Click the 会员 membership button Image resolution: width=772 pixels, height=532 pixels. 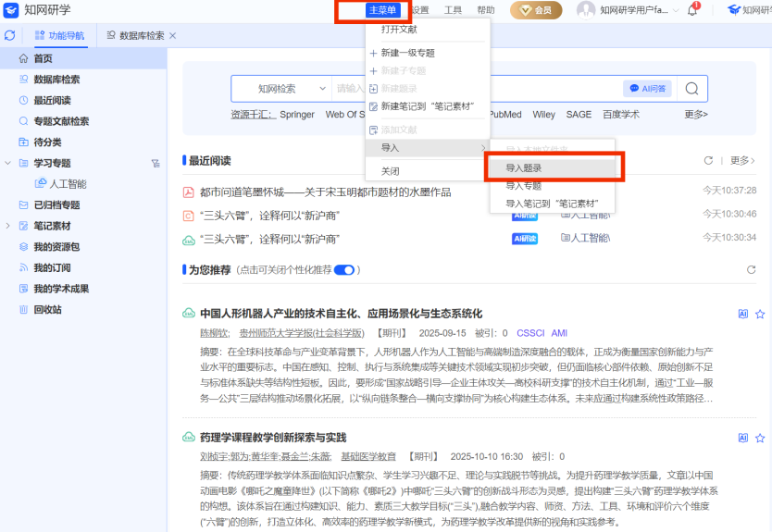(x=535, y=10)
